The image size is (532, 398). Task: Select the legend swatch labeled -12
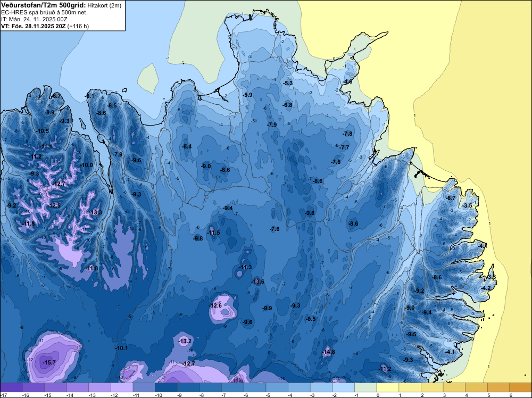pos(122,387)
